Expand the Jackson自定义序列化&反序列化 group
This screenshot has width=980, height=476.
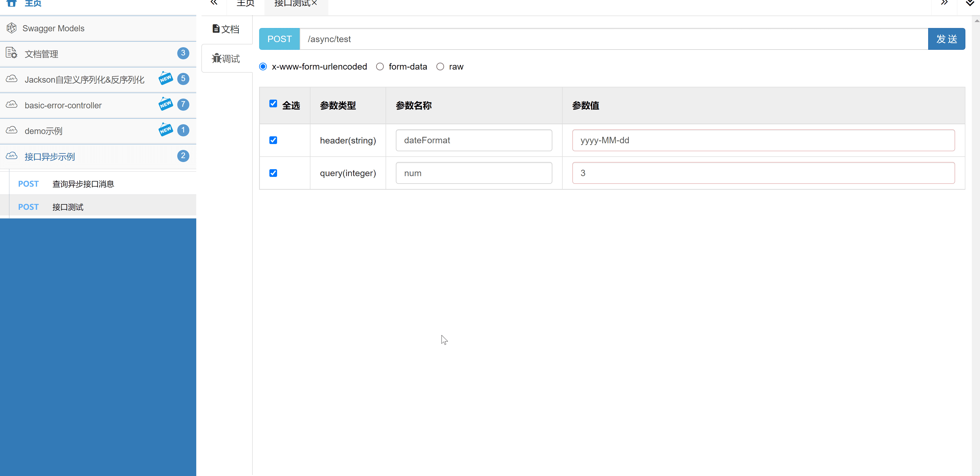[98, 80]
